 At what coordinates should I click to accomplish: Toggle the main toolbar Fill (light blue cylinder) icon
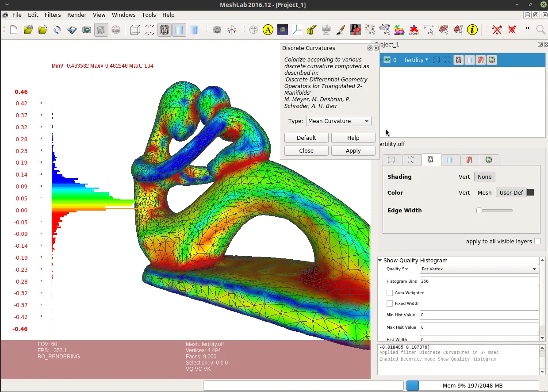179,30
